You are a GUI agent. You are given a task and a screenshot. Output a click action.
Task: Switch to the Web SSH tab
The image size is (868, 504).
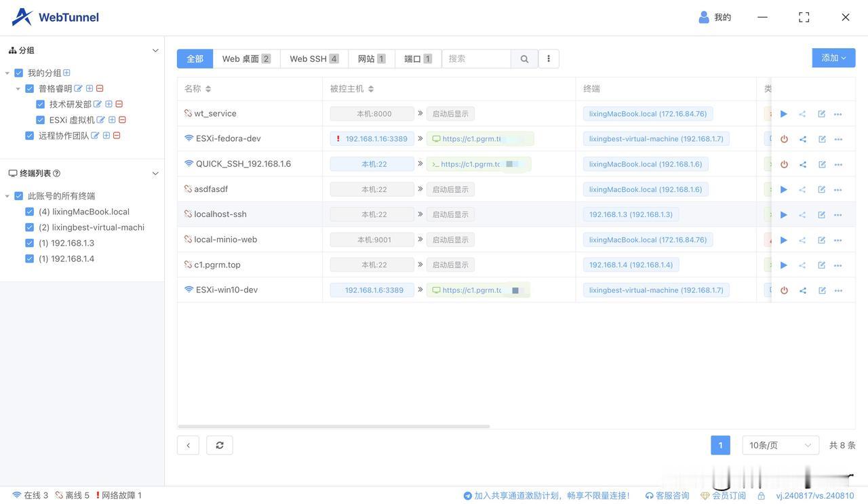(x=314, y=59)
